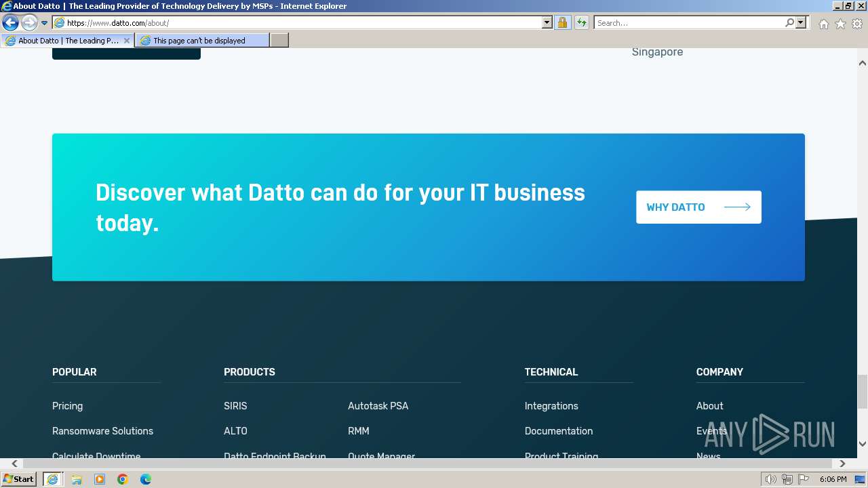Switch to This page can't be displayed tab
868x488 pixels.
pyautogui.click(x=201, y=41)
